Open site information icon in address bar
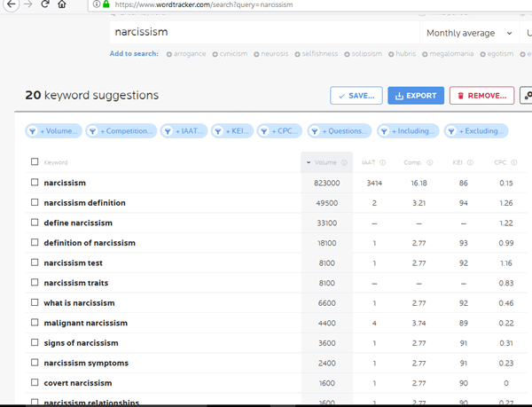Image resolution: width=532 pixels, height=407 pixels. (x=97, y=4)
